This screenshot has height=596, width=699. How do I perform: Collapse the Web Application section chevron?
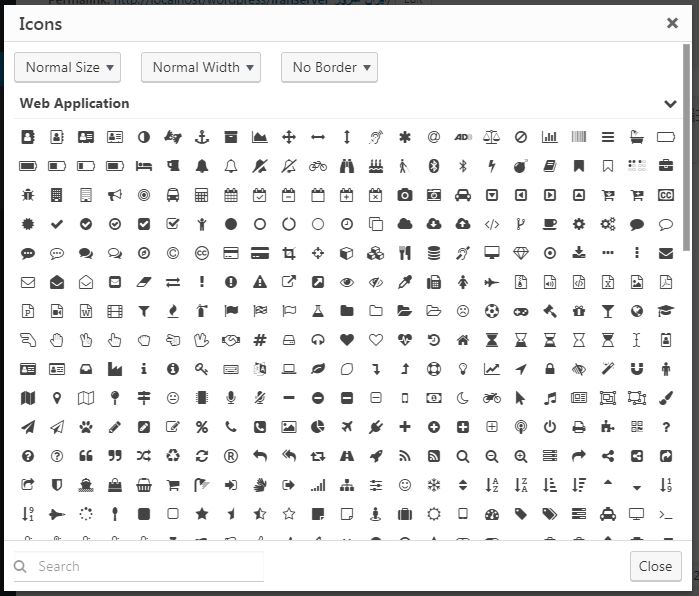click(x=670, y=104)
